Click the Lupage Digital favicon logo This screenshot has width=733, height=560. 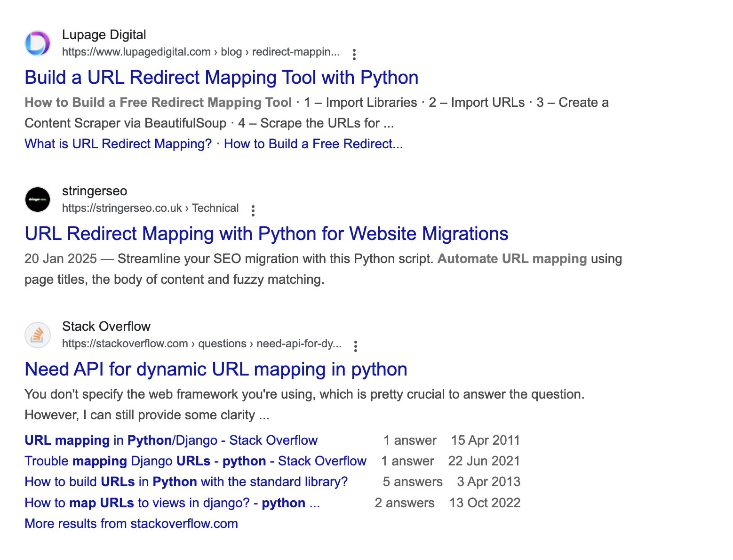pyautogui.click(x=38, y=43)
